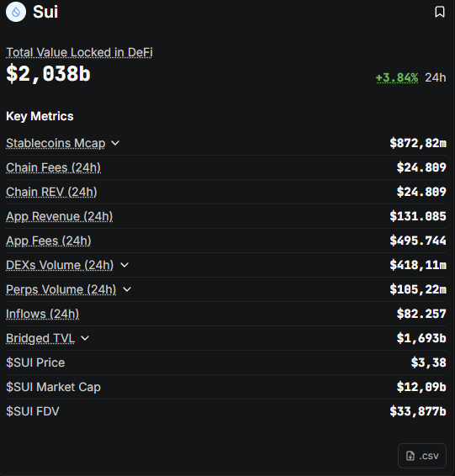Image resolution: width=455 pixels, height=476 pixels.
Task: Click the Sui water-drop logo
Action: [x=16, y=12]
